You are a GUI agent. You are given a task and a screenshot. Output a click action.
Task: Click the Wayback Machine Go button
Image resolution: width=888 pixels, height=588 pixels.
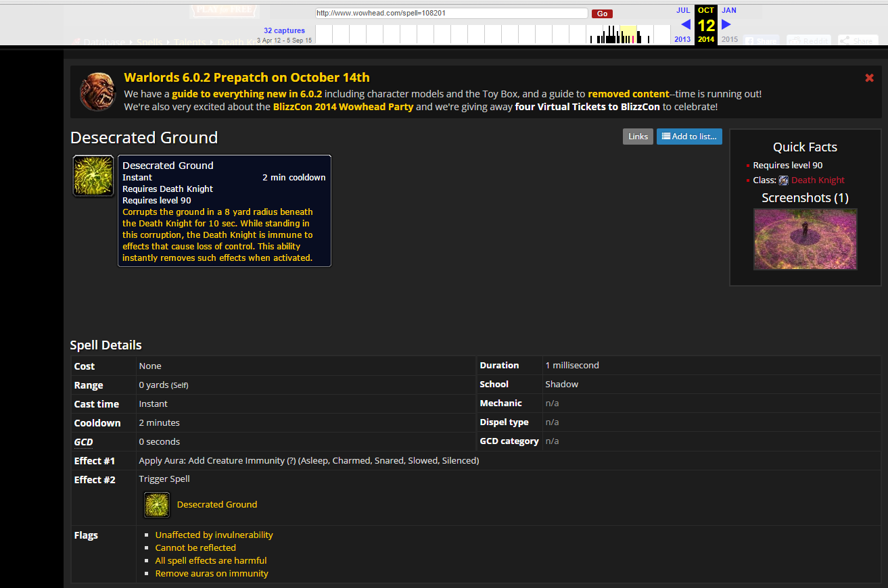(602, 14)
